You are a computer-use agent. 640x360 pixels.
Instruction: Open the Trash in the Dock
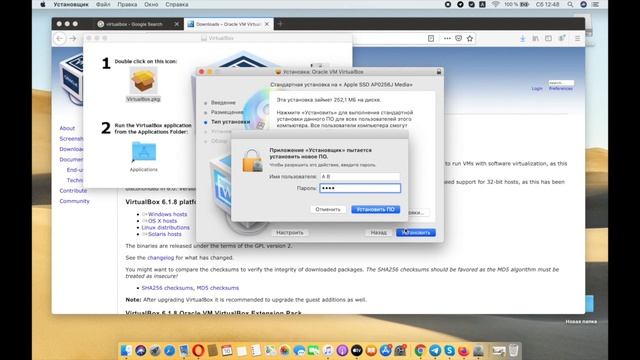pos(513,350)
